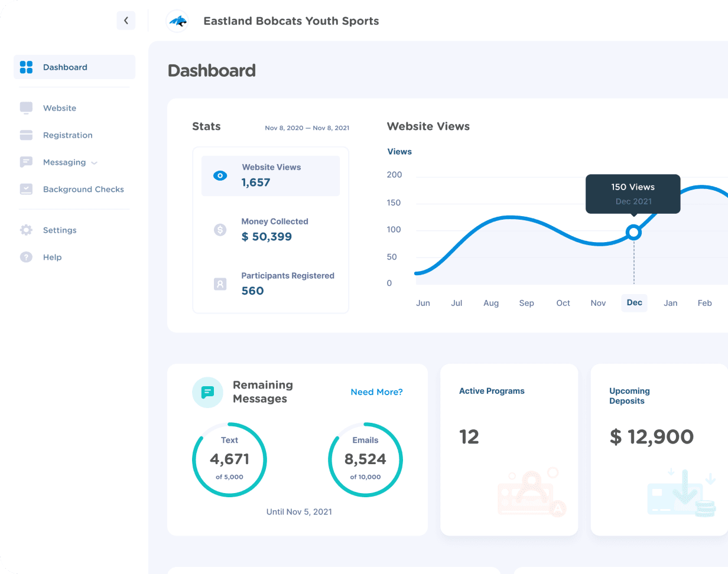This screenshot has height=574, width=728.
Task: Expand the Messaging submenu arrow
Action: pyautogui.click(x=95, y=163)
